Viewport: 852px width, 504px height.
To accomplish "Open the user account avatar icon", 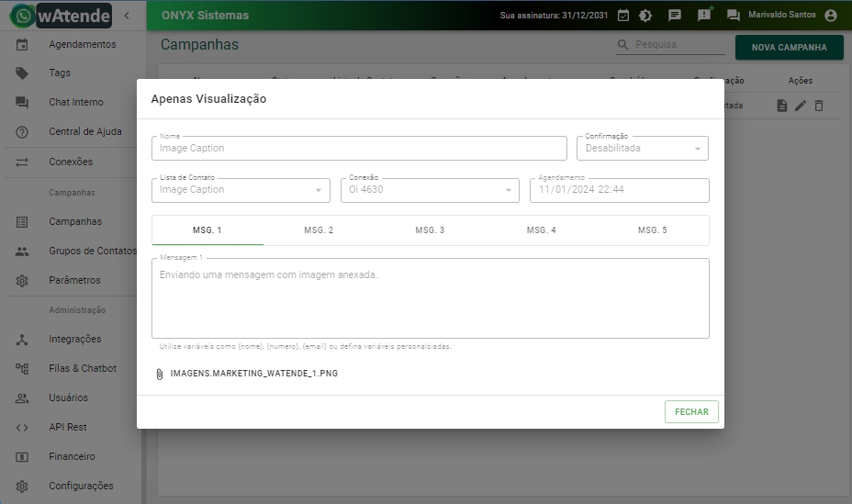I will coord(831,16).
